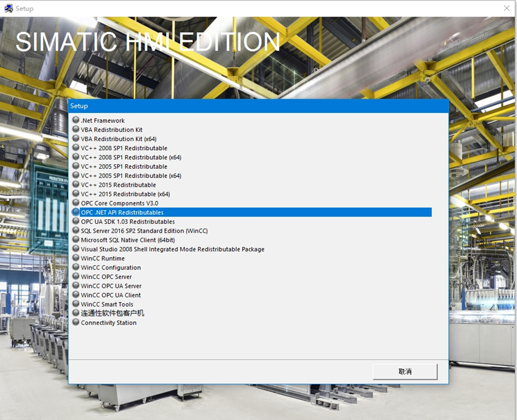Select VC++ 2008 SP1 Redistributable text

pos(124,148)
